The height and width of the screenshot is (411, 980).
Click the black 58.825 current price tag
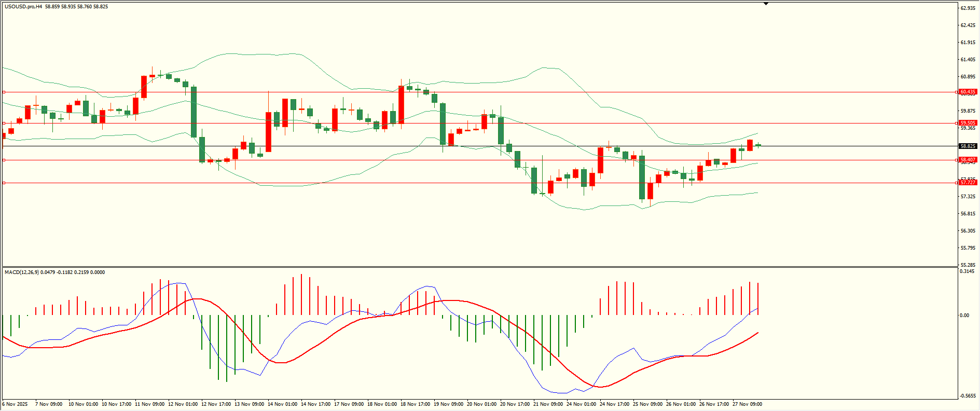click(x=968, y=146)
